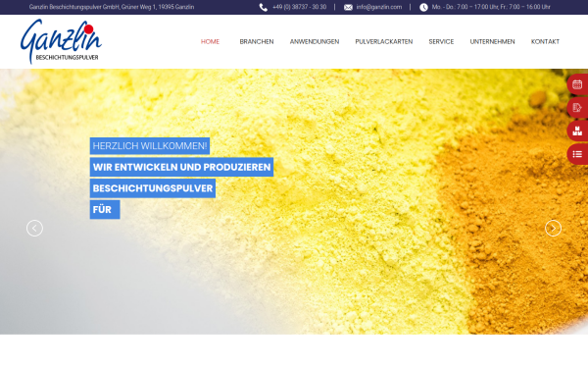Select HOME in the navigation
Image resolution: width=588 pixels, height=368 pixels.
(x=210, y=41)
